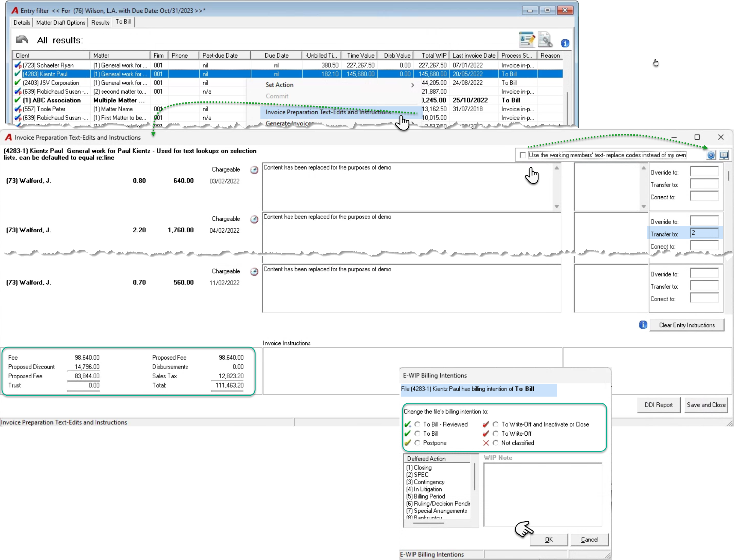This screenshot has height=560, width=734.
Task: Click the DDI Report button
Action: coord(658,405)
